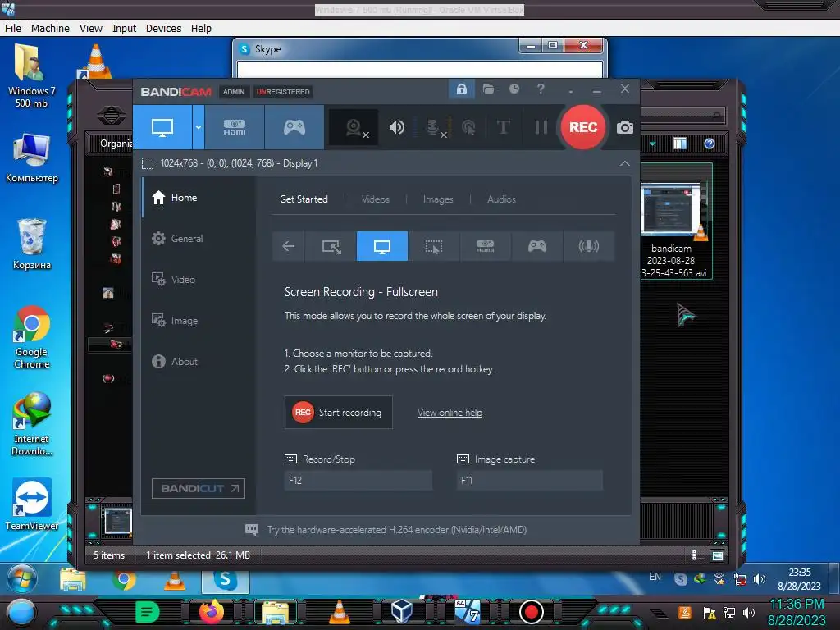Viewport: 840px width, 630px height.
Task: Toggle mouse click effect icon
Action: point(468,127)
